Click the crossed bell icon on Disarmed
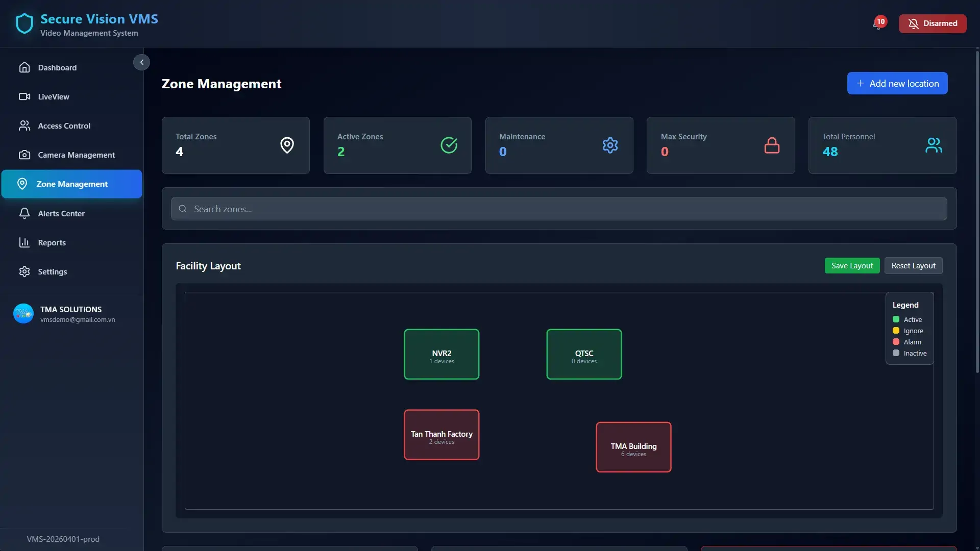 pyautogui.click(x=913, y=23)
